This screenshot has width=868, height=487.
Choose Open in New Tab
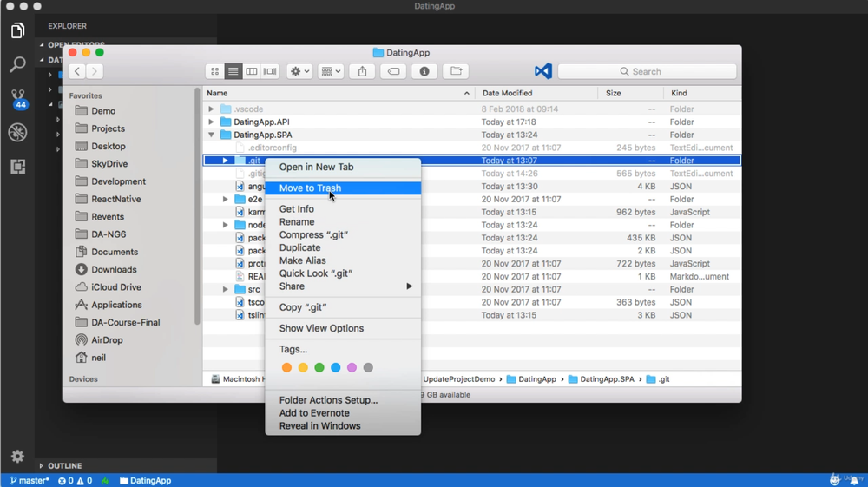point(343,168)
